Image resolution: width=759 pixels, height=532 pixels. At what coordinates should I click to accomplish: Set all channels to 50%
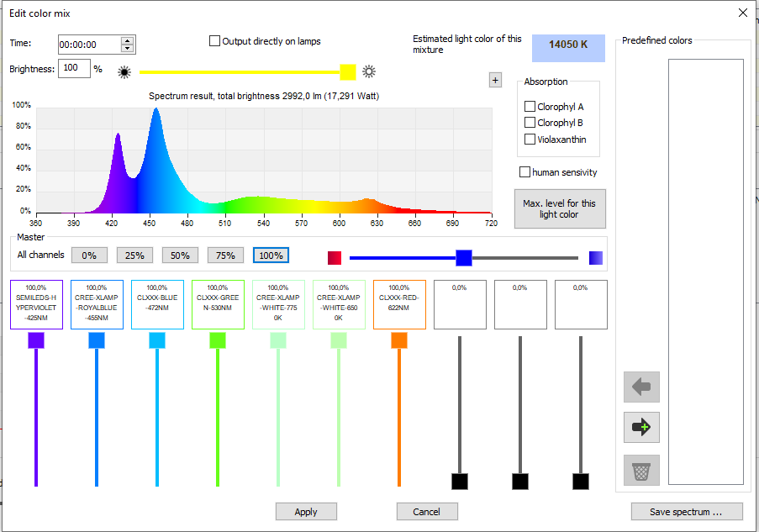(x=180, y=255)
